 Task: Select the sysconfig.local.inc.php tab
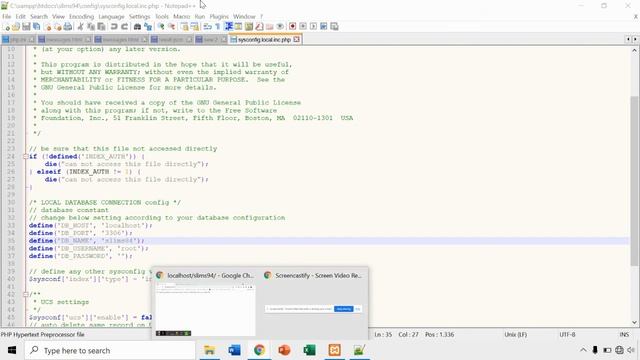click(264, 40)
